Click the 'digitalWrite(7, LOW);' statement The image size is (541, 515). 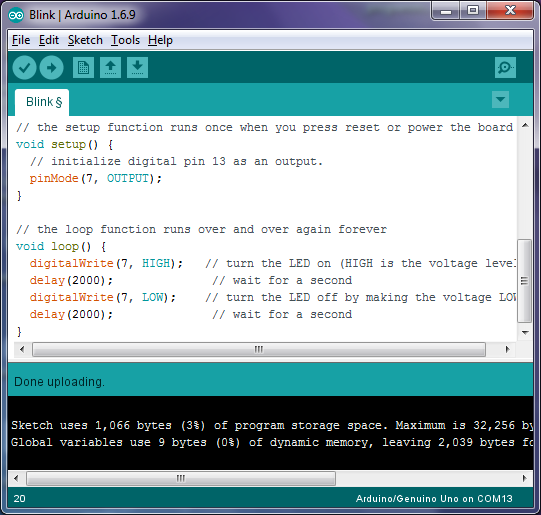[103, 297]
